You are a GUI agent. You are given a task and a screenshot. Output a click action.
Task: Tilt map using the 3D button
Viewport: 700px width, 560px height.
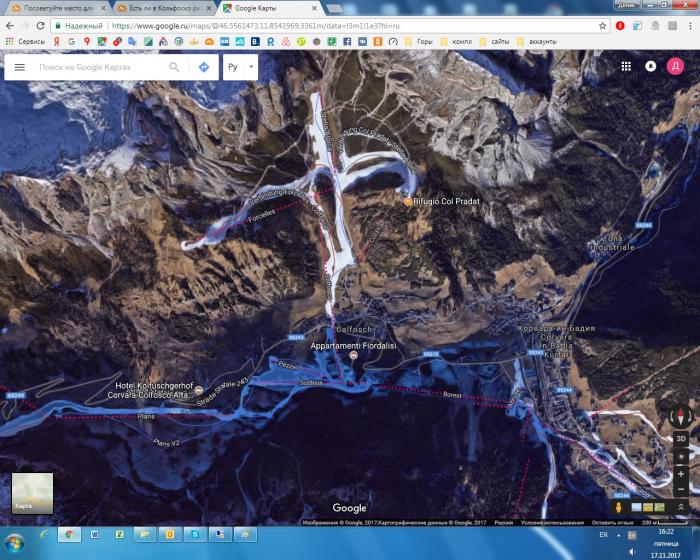point(680,439)
